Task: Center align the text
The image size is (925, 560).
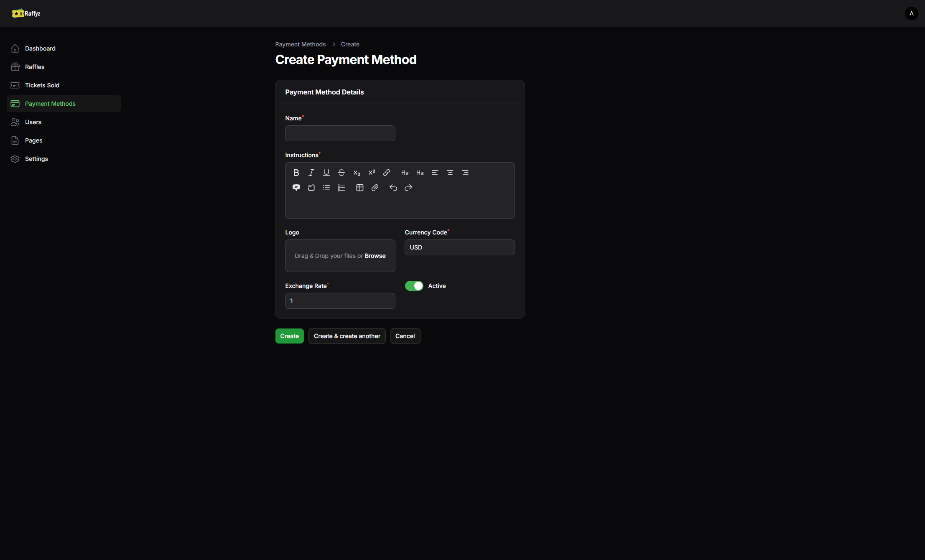Action: coord(450,173)
